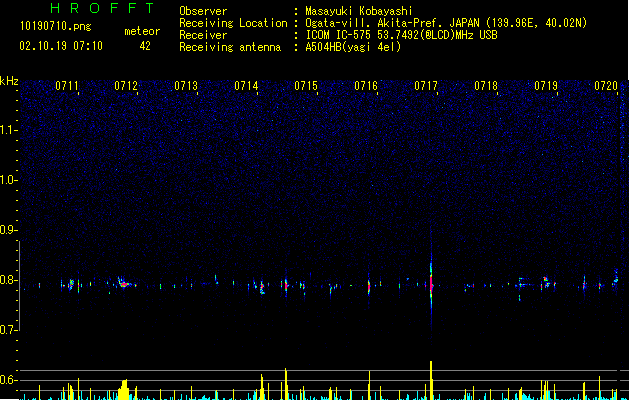Click the Receiving Location value line
The width and height of the screenshot is (629, 400).
(446, 23)
